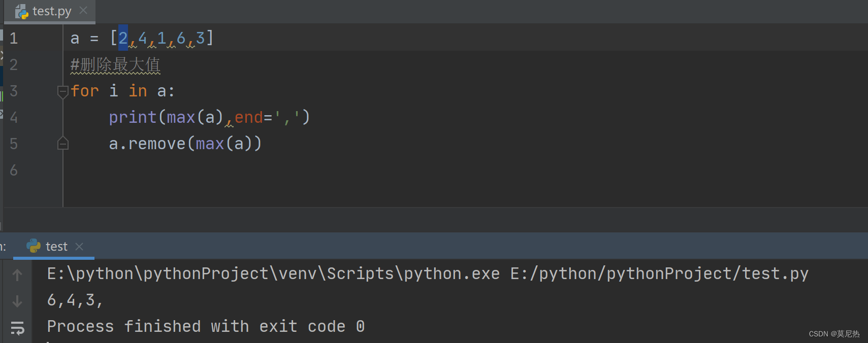Viewport: 868px width, 343px height.
Task: Click the #删除最大值 comment line
Action: coord(115,65)
